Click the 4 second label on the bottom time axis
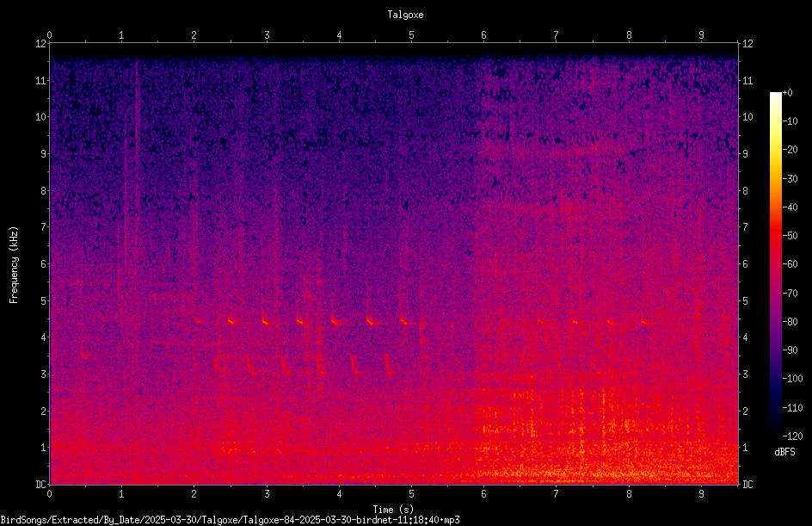Viewport: 812px width, 526px height. (339, 494)
